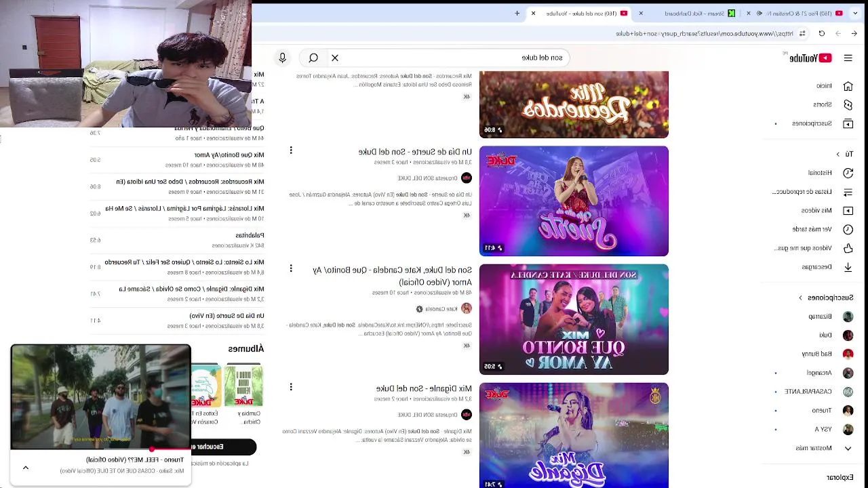Go back in the browser
The image size is (868, 488).
[854, 33]
